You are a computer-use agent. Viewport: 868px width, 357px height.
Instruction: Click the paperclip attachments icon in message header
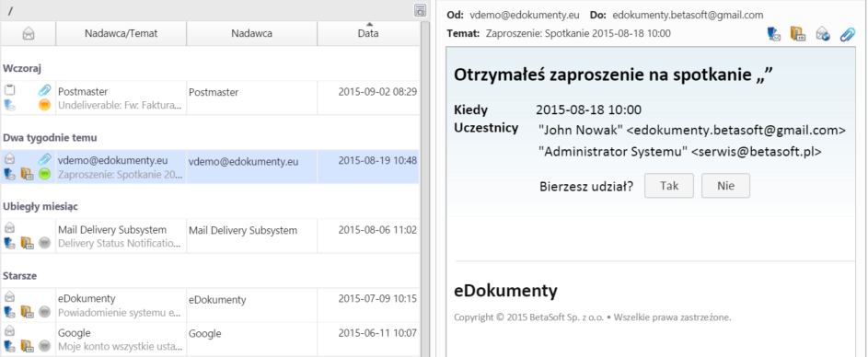click(847, 34)
